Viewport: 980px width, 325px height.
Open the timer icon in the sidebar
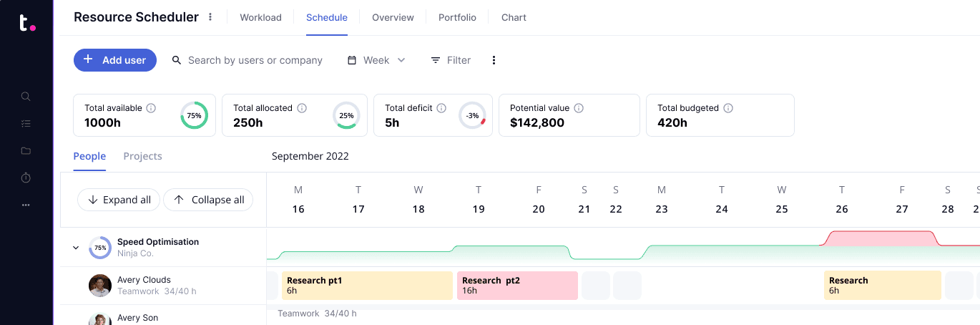26,178
